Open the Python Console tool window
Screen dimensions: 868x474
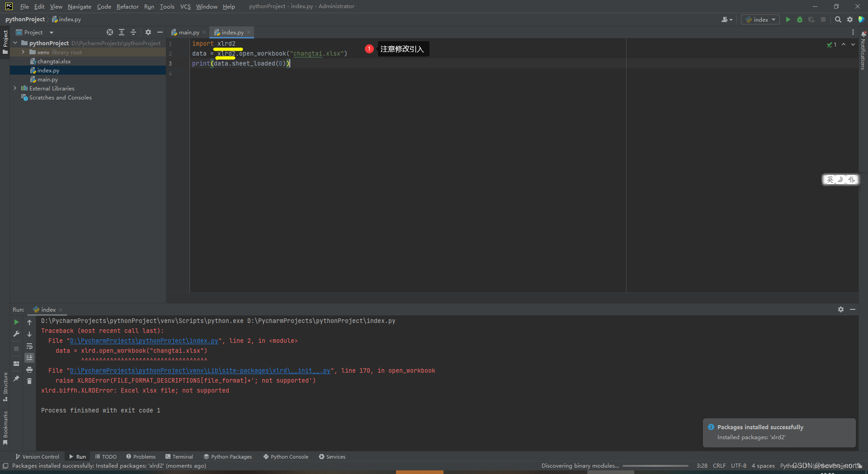coord(286,456)
